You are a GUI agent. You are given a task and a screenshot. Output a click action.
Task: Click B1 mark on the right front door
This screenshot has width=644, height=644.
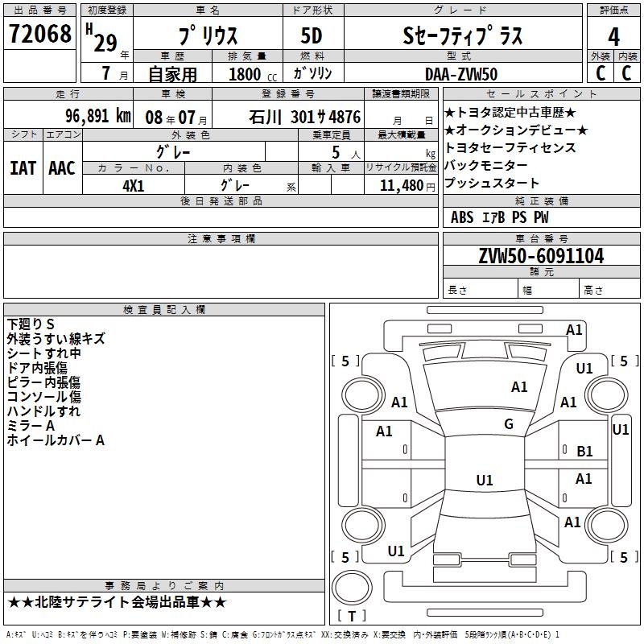point(584,452)
